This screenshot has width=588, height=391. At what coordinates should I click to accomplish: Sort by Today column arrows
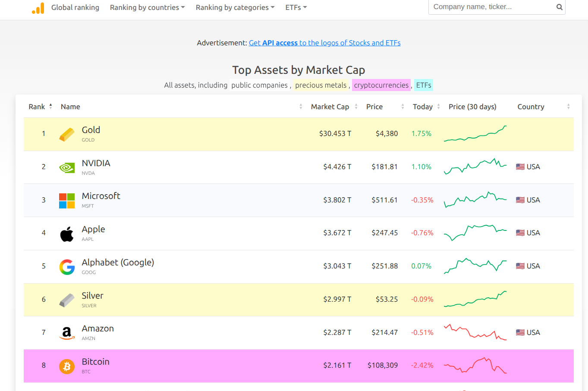(x=438, y=107)
